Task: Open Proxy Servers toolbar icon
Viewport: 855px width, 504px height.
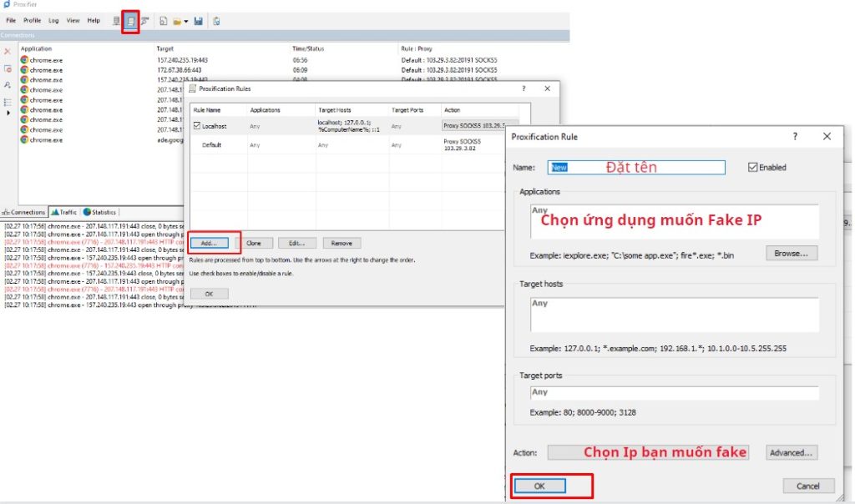Action: tap(117, 21)
